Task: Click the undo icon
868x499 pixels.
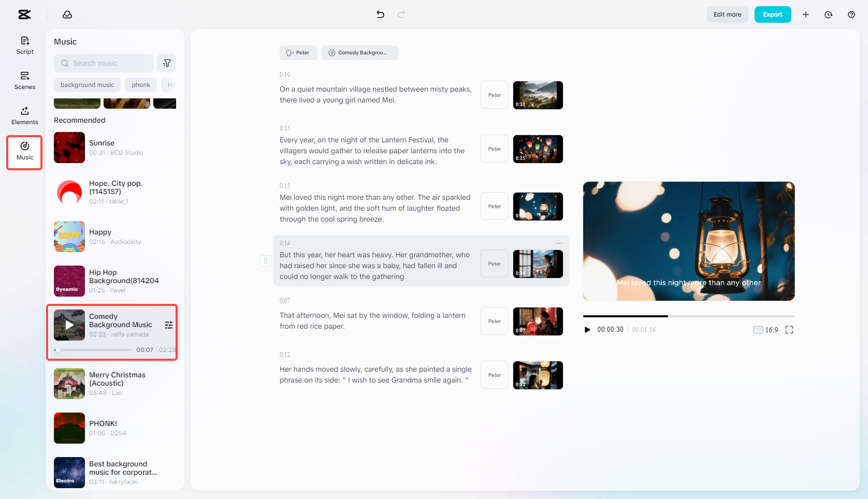Action: 380,14
